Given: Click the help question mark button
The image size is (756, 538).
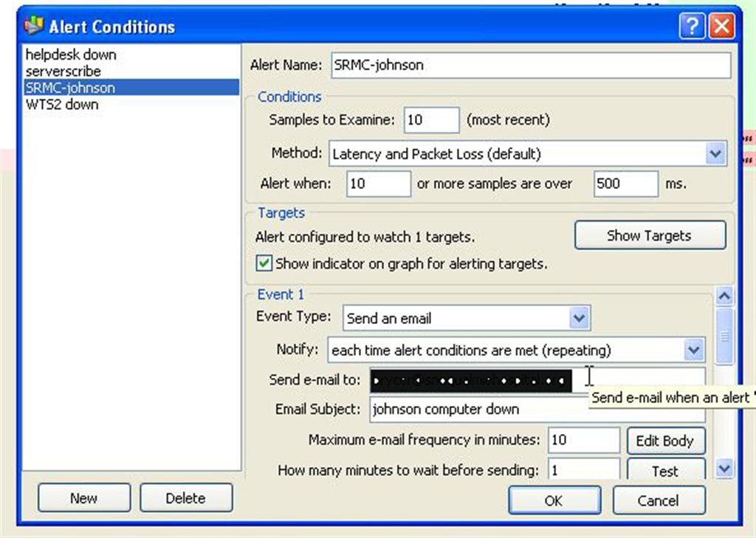Looking at the screenshot, I should 692,27.
